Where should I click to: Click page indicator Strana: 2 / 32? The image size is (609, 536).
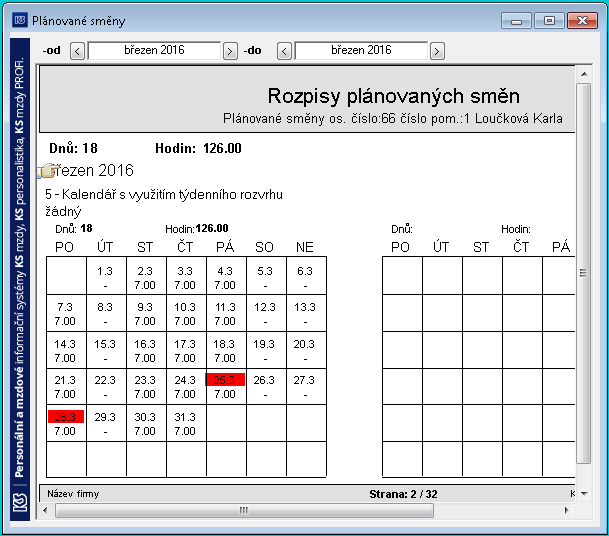403,494
